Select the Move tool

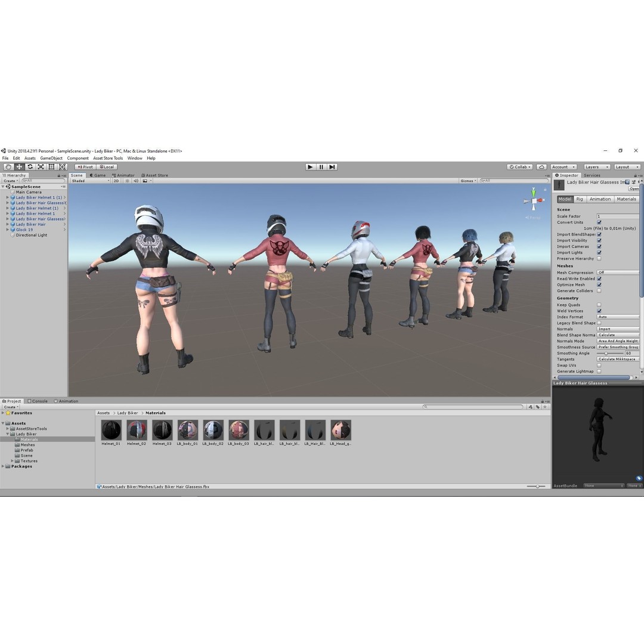point(19,167)
